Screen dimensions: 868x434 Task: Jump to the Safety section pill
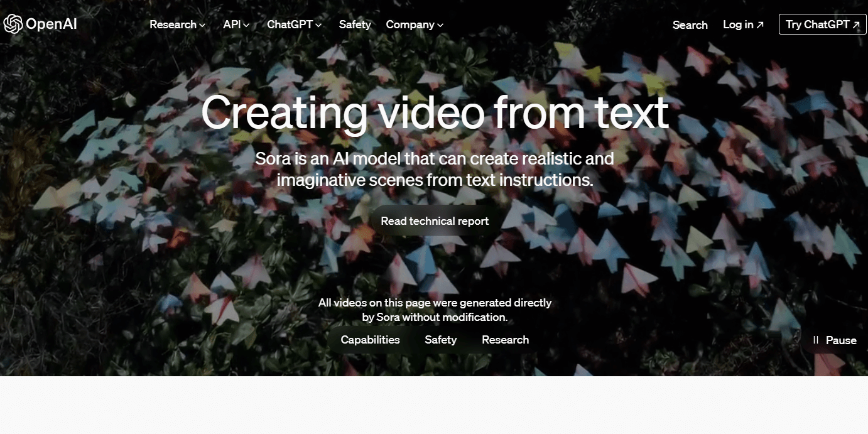440,340
